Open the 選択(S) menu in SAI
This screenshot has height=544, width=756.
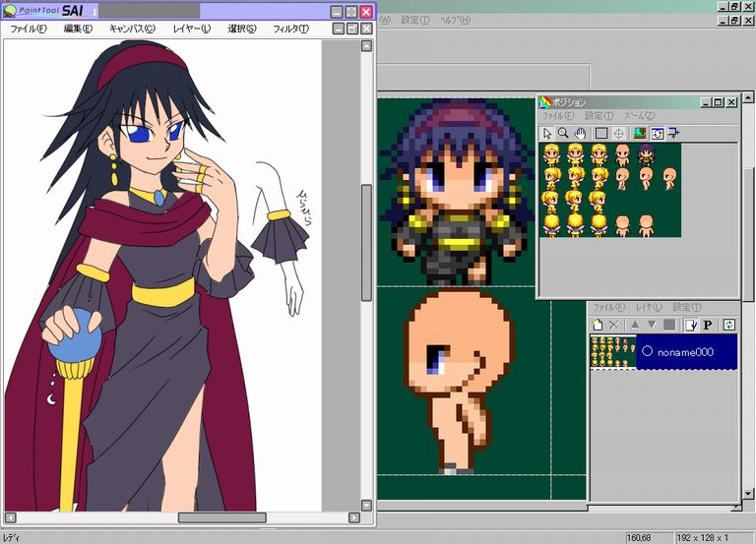[x=242, y=29]
